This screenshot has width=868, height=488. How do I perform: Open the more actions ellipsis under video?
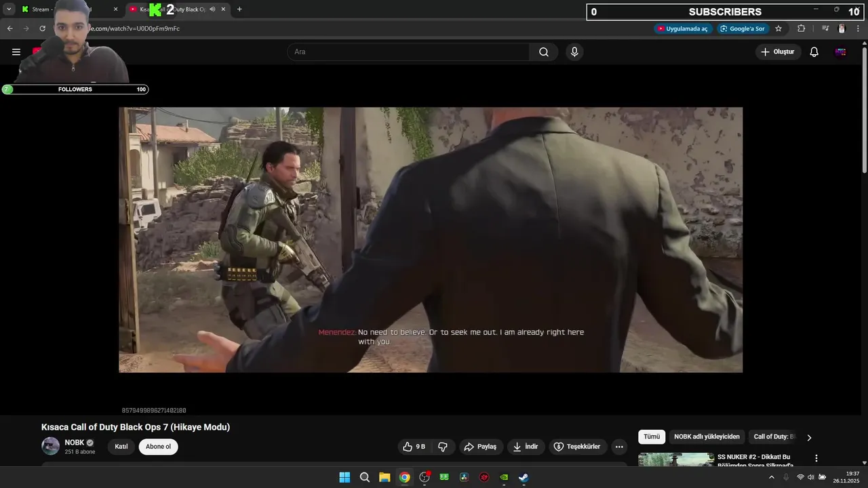[618, 447]
